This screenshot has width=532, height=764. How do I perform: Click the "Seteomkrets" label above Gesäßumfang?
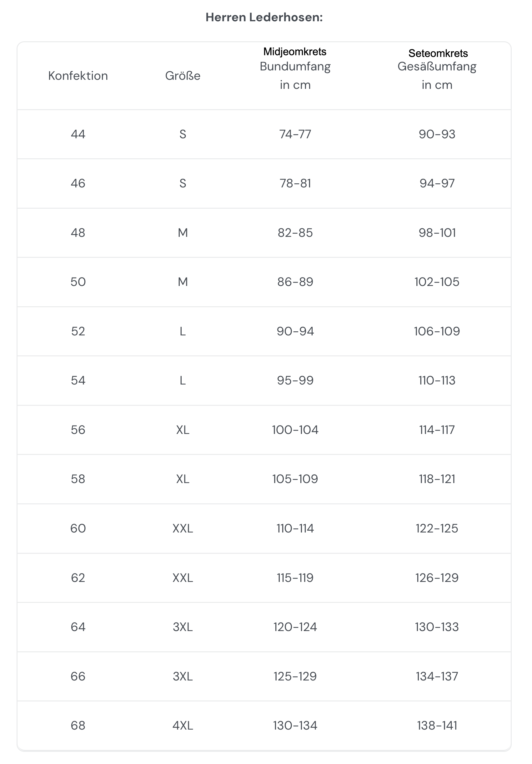tap(438, 53)
